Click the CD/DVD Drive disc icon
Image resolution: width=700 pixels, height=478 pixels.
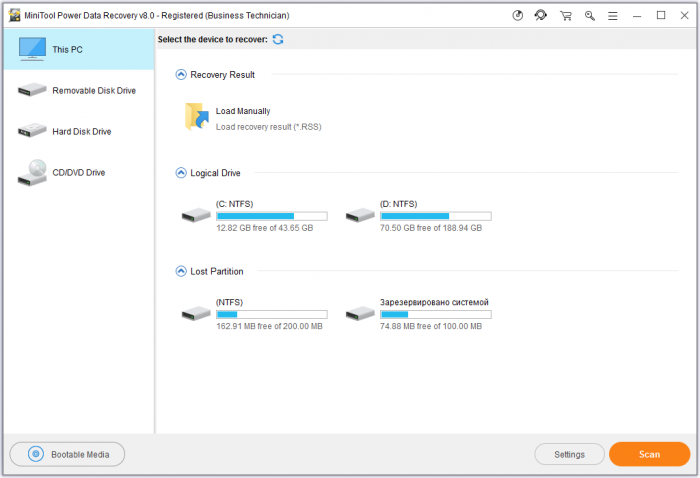point(32,172)
